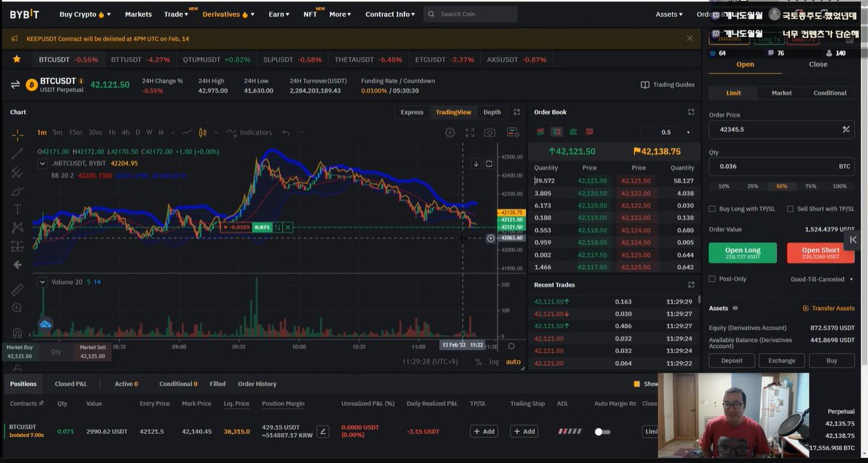This screenshot has width=868, height=463.
Task: Select the crosshair cursor tool in chart
Action: [x=17, y=135]
